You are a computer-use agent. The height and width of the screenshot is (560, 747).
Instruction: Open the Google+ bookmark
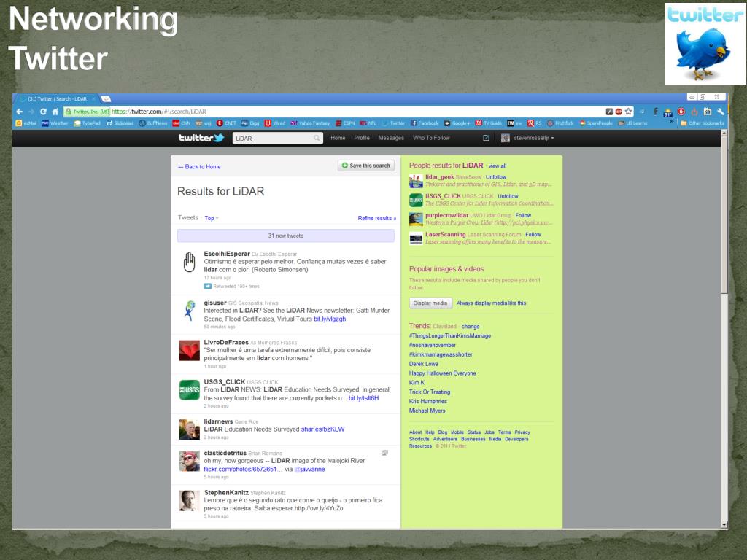coord(457,123)
